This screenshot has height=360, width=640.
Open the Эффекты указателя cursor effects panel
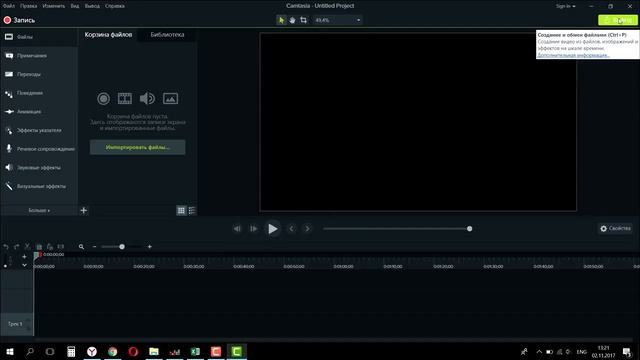pyautogui.click(x=39, y=130)
